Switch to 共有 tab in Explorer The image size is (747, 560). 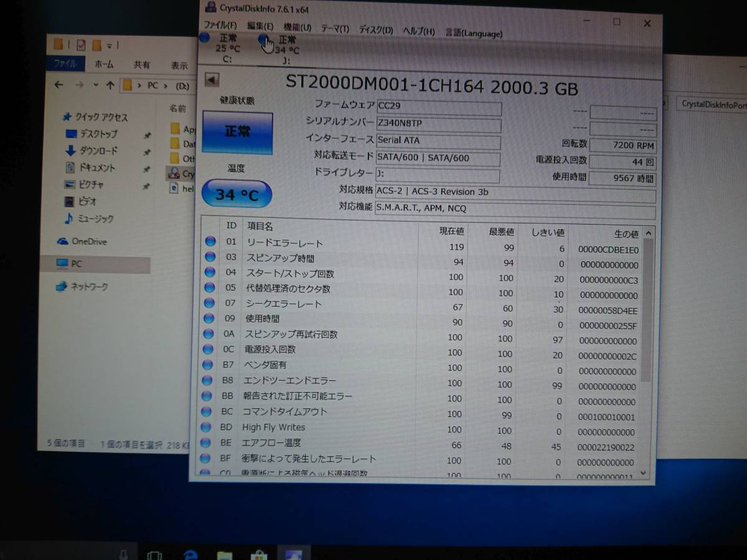pyautogui.click(x=141, y=65)
